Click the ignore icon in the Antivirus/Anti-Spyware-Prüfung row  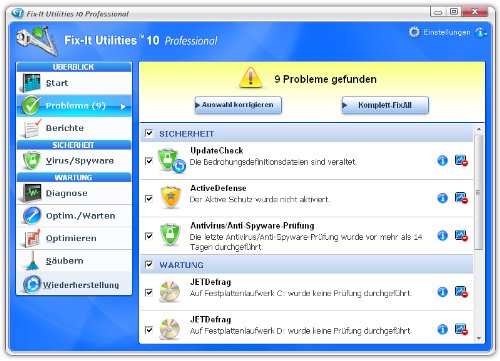[x=461, y=236]
